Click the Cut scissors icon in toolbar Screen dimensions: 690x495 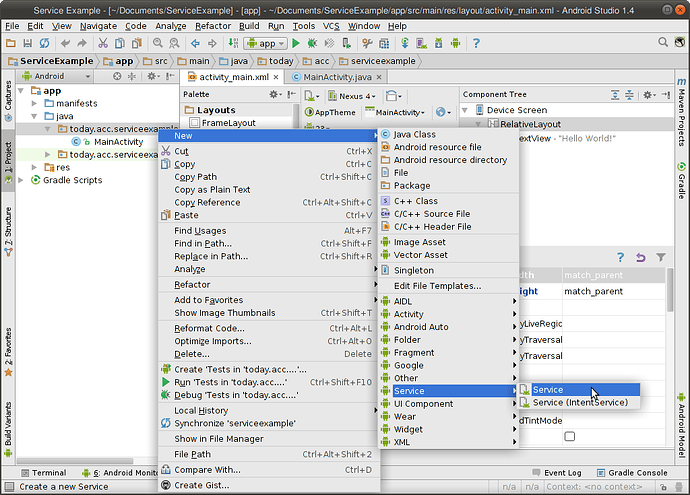click(x=103, y=43)
